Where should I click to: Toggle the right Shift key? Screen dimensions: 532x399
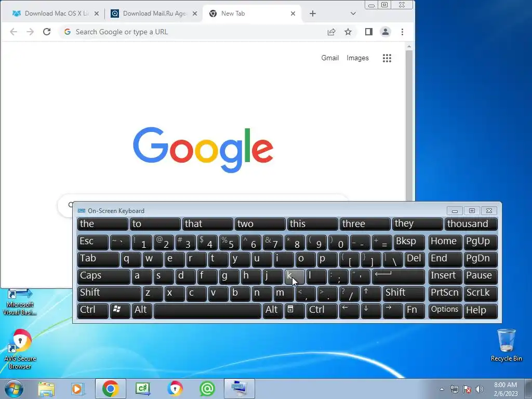(404, 293)
